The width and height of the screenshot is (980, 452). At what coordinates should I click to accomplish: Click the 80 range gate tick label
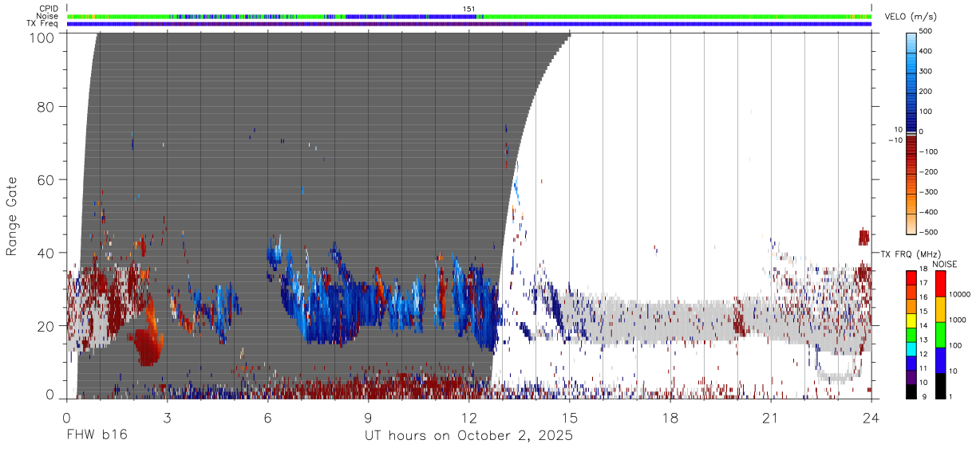click(45, 107)
